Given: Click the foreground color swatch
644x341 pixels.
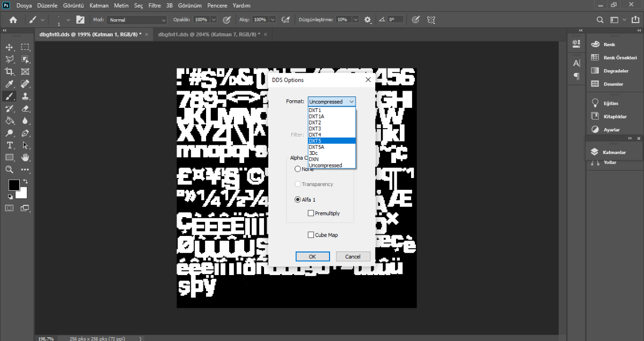Looking at the screenshot, I should click(x=14, y=185).
